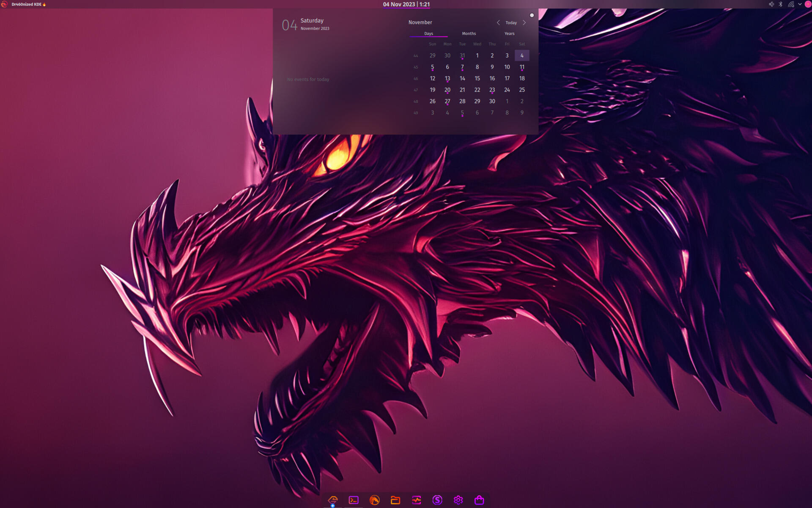Select October 31 in the calendar
Screen dimensions: 812x508
point(462,55)
